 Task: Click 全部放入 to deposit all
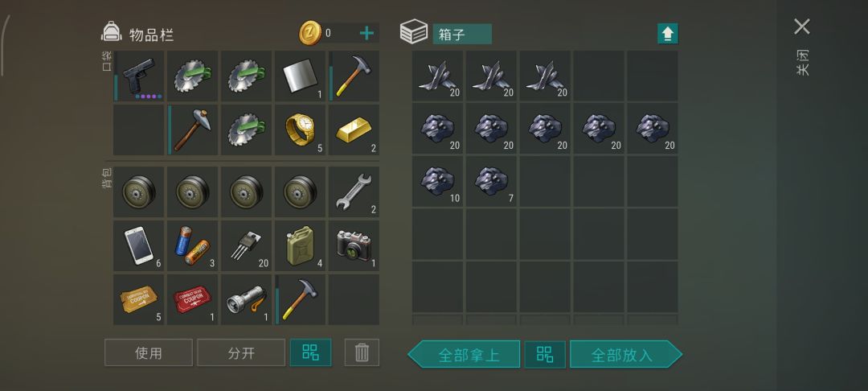pos(626,355)
